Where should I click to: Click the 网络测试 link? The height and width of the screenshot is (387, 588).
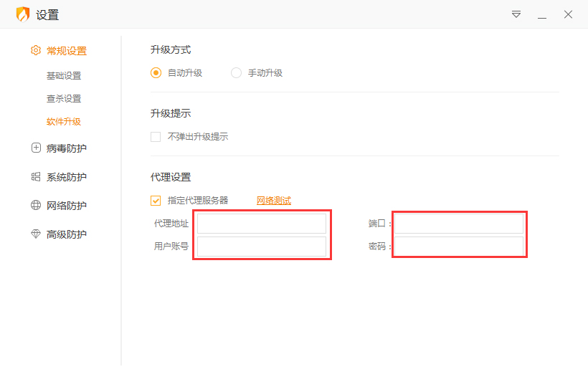274,201
